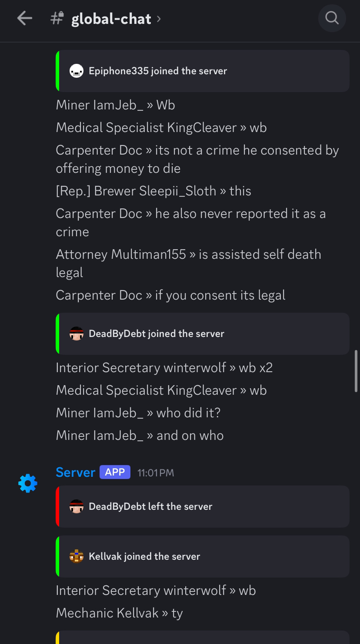Tap DeadByDebt joined avatar icon
Image resolution: width=360 pixels, height=644 pixels.
tap(77, 334)
